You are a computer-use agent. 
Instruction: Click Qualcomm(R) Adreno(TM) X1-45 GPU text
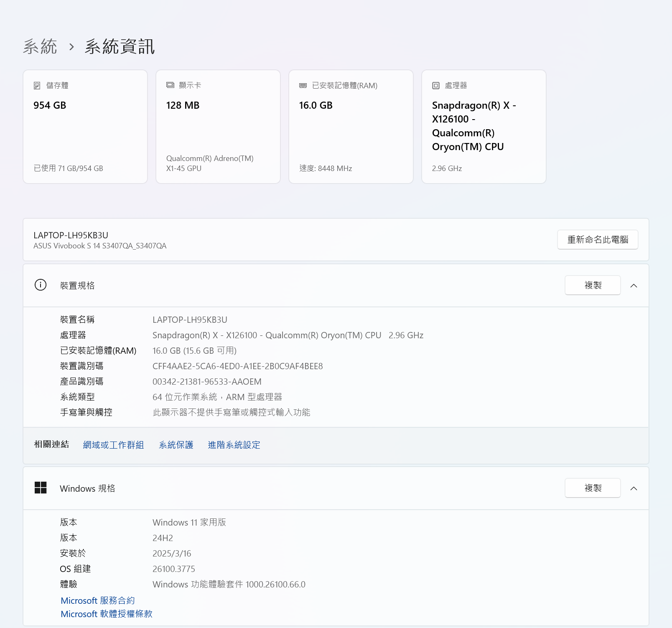pyautogui.click(x=210, y=163)
